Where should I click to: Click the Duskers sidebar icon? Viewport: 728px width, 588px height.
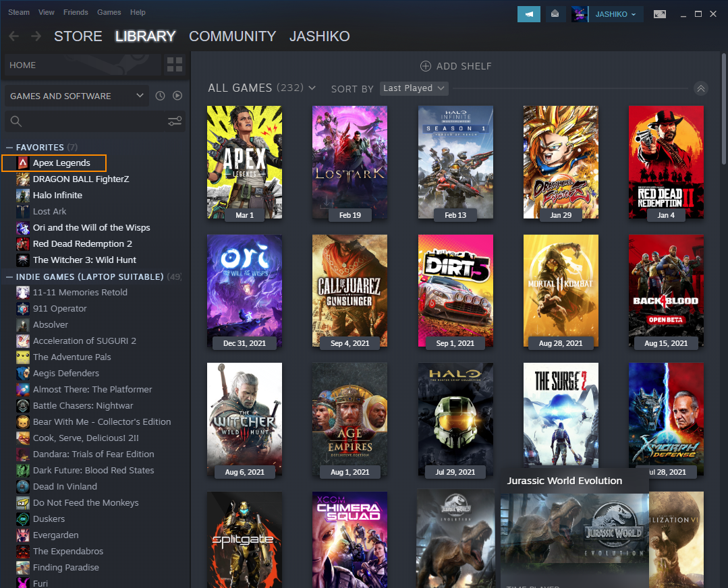pos(23,519)
